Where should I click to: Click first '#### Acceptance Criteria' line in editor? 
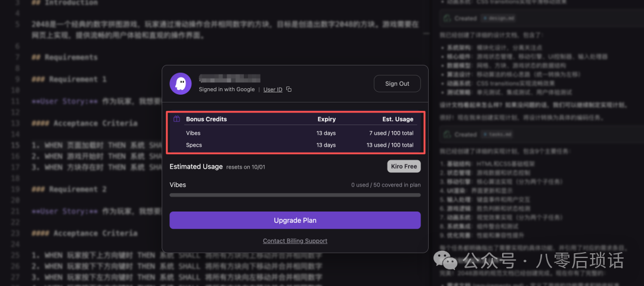click(84, 123)
